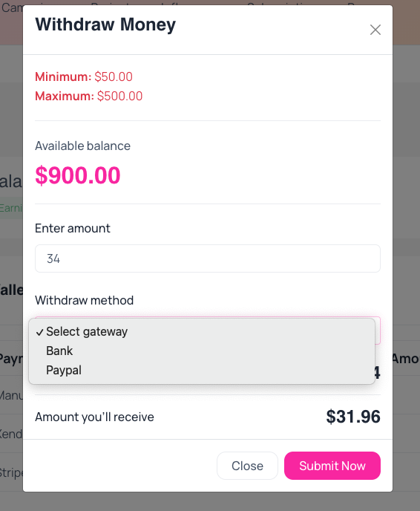
Task: Click the Amount you'll receive label
Action: [94, 417]
